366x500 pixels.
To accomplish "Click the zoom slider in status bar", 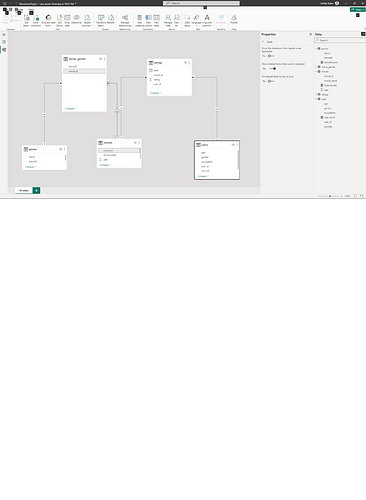I will pos(330,196).
